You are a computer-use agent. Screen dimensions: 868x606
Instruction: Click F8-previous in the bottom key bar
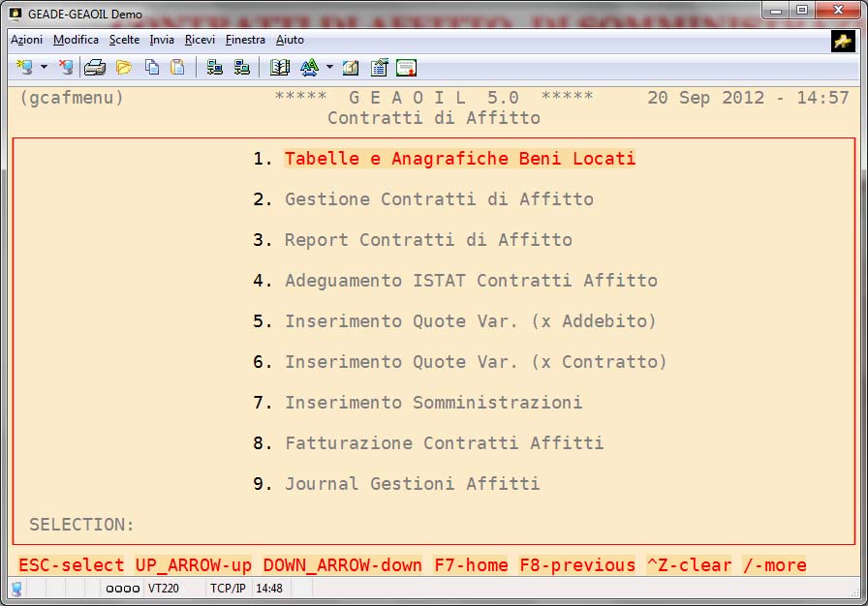(x=577, y=565)
